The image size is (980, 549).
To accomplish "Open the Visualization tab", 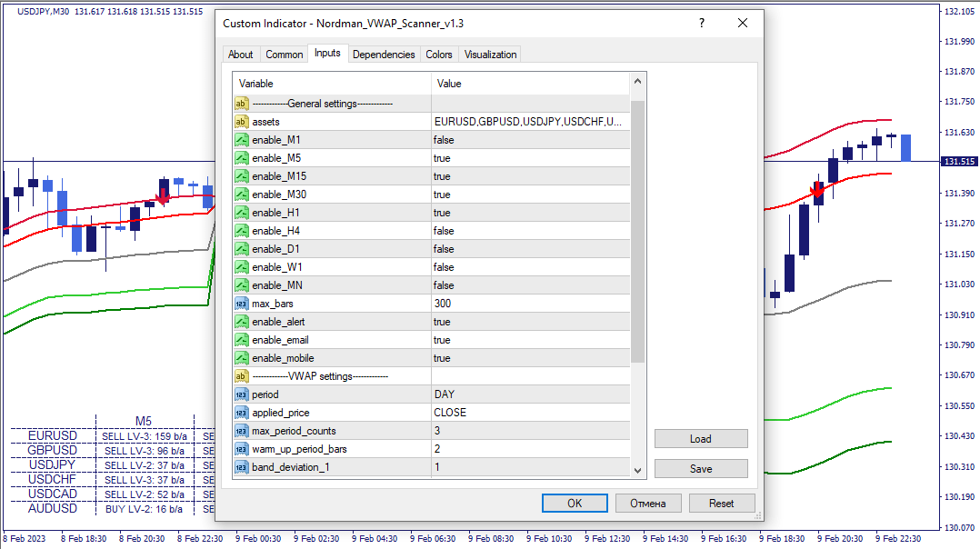I will coord(490,54).
